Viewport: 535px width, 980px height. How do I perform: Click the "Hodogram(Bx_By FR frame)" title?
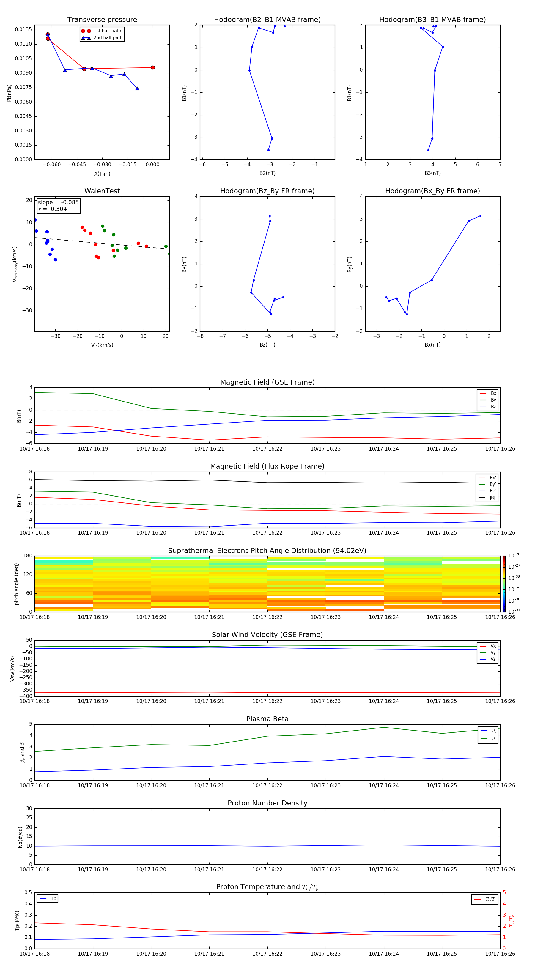[432, 191]
